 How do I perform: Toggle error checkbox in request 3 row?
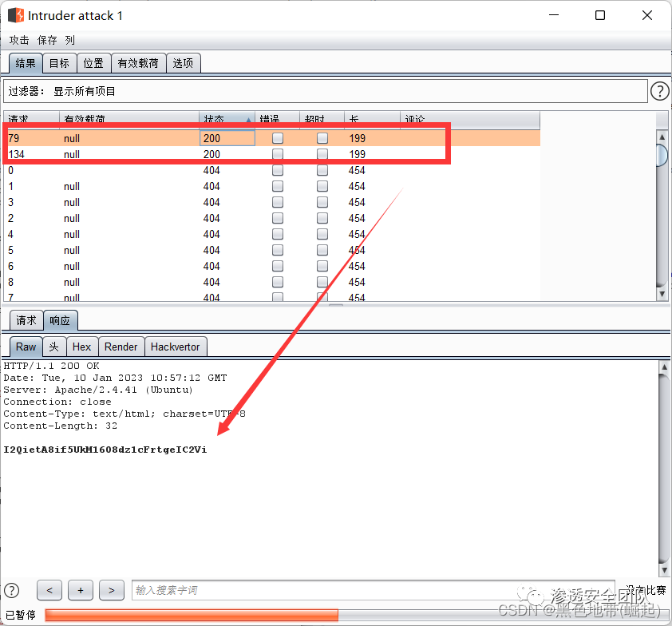278,202
